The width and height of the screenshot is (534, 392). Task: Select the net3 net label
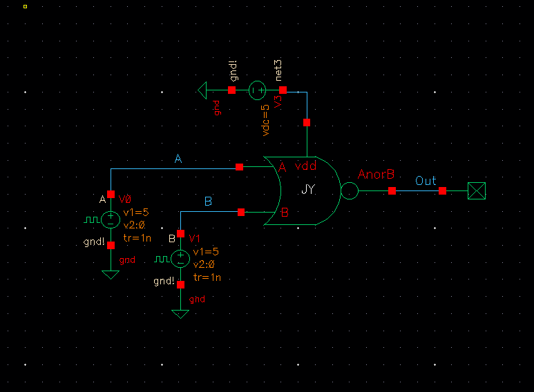(278, 70)
